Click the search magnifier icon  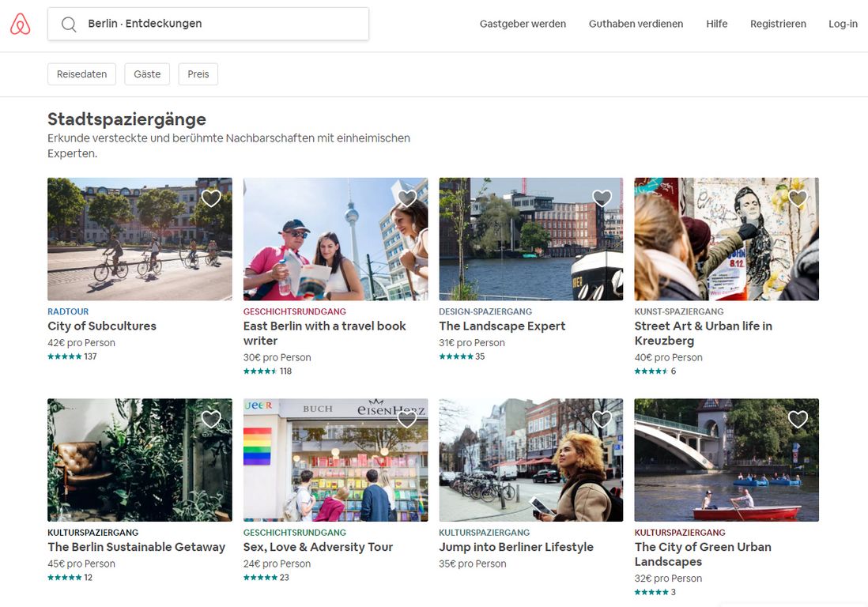tap(69, 25)
